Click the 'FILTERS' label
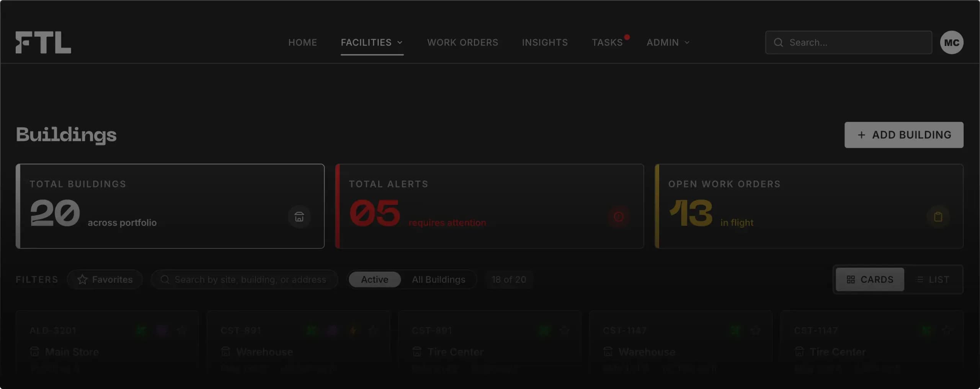 click(x=37, y=279)
